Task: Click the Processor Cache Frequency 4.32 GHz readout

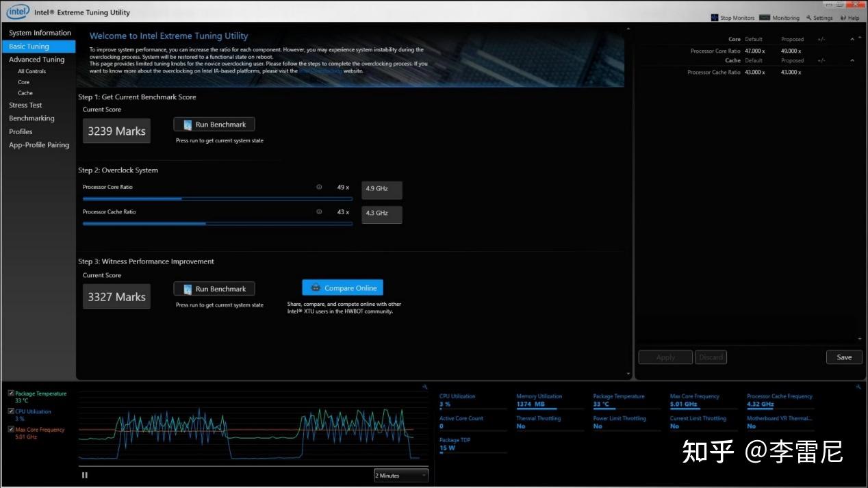Action: (x=780, y=401)
